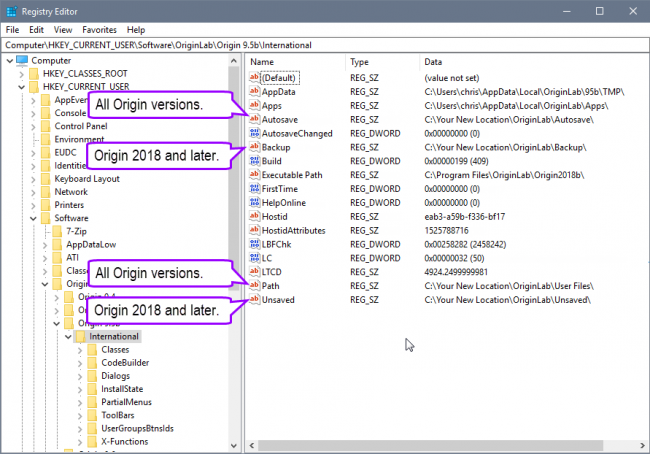The width and height of the screenshot is (650, 454).
Task: Select the AutosaveChanged DWORD value icon
Action: click(x=254, y=133)
